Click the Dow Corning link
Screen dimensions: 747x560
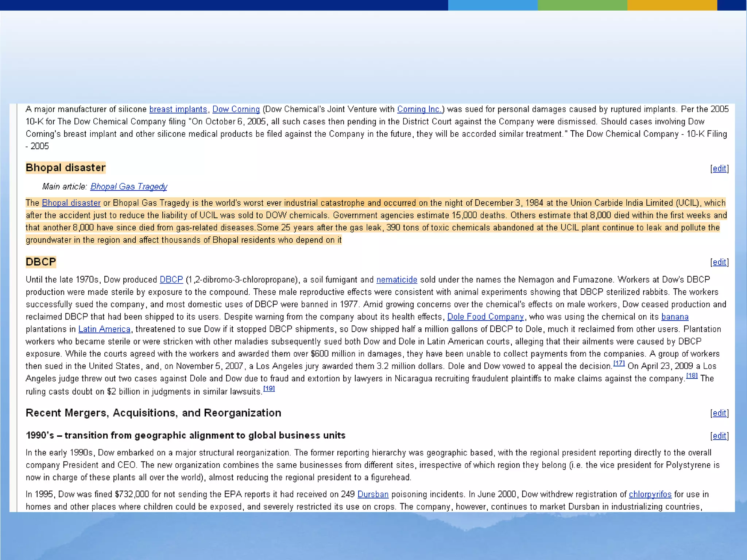click(x=236, y=109)
